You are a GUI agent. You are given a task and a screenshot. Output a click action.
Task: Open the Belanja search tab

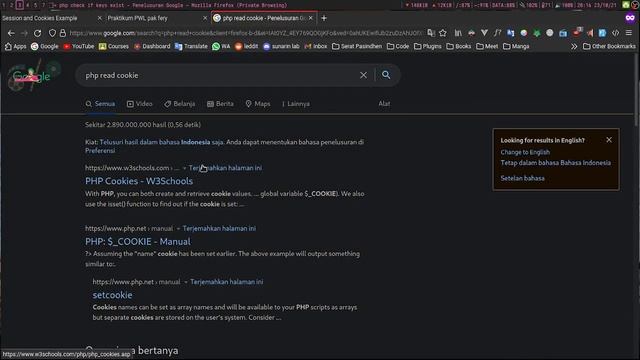pyautogui.click(x=180, y=104)
